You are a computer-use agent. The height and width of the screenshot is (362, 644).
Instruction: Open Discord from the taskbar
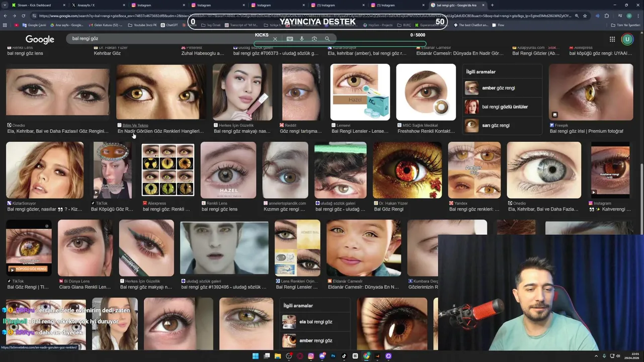point(322,356)
